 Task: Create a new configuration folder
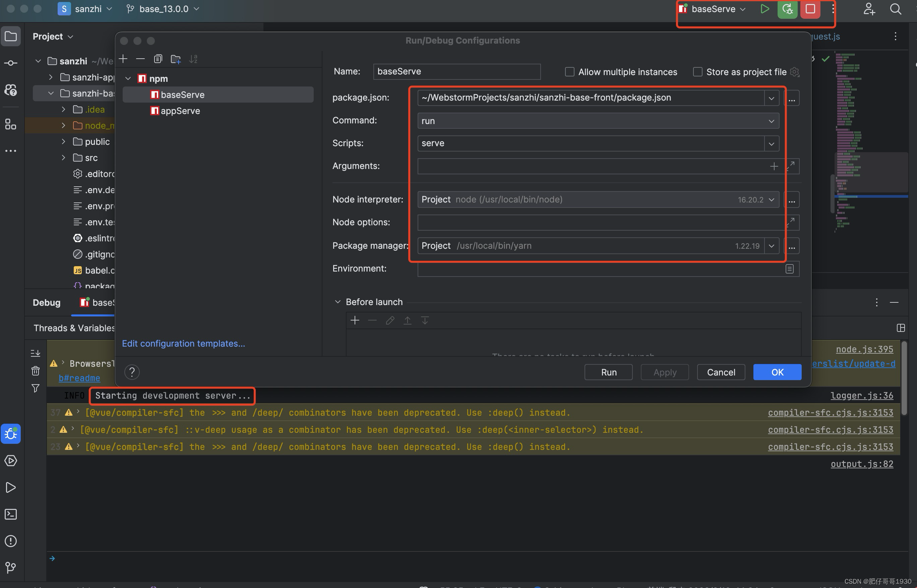pos(176,59)
